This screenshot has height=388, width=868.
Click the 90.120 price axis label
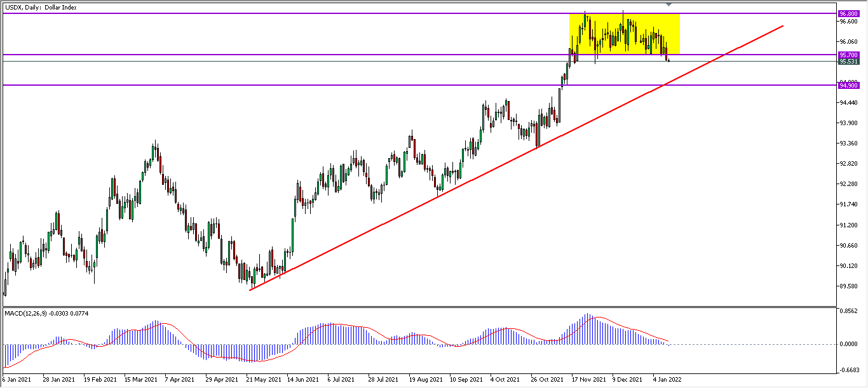[x=850, y=265]
